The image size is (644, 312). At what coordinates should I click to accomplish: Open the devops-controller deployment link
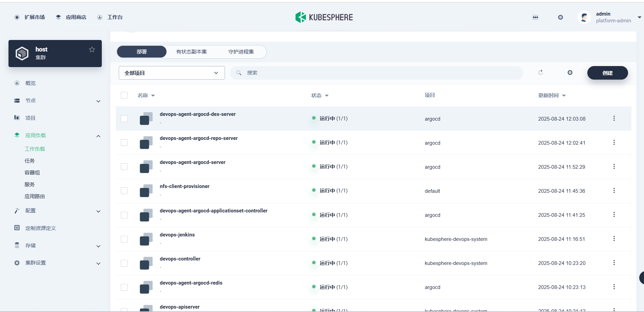[x=180, y=259]
